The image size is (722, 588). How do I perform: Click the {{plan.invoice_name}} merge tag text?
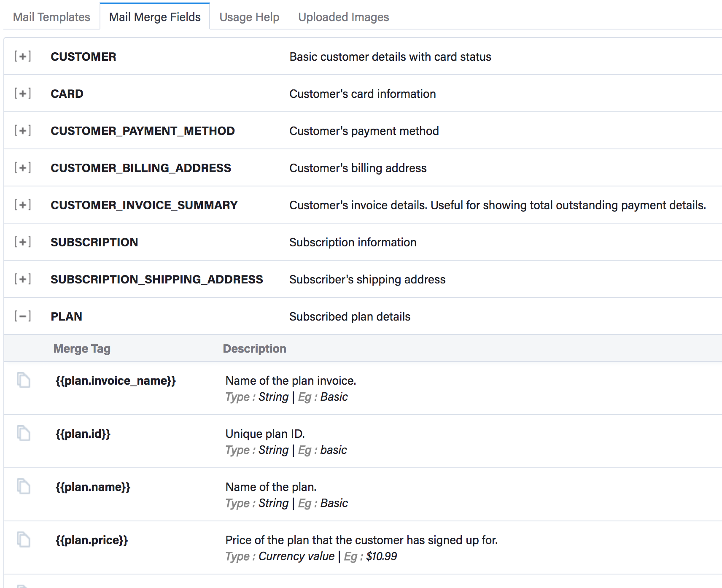(x=116, y=381)
